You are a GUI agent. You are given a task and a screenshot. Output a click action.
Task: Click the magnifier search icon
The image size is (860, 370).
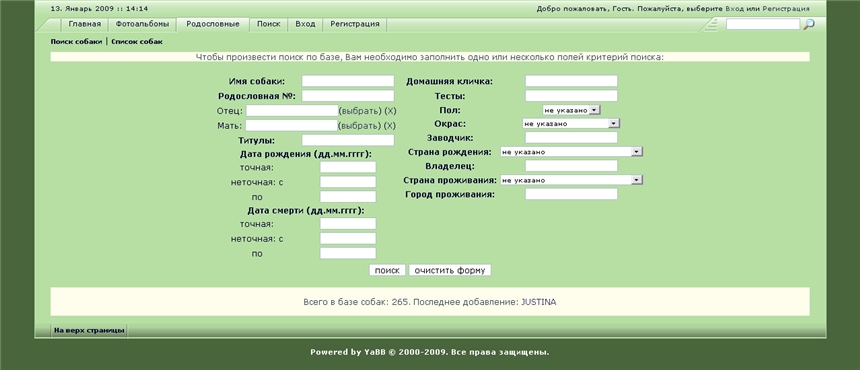point(808,24)
